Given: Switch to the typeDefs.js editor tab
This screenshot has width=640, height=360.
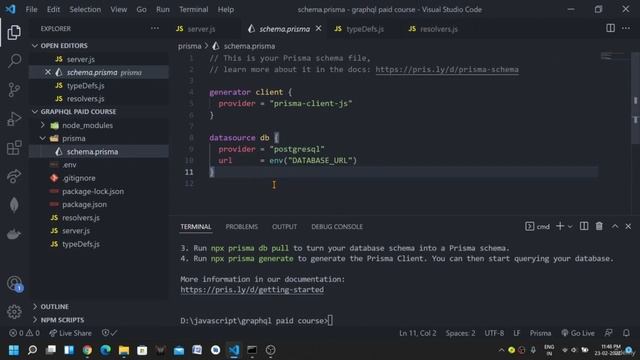Looking at the screenshot, I should tap(364, 29).
